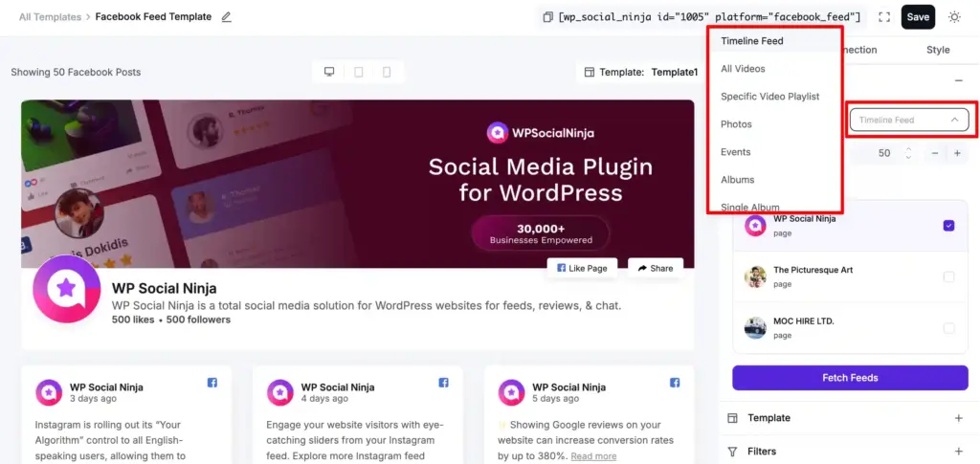Check The Picturesque Art page checkbox

[x=948, y=276]
